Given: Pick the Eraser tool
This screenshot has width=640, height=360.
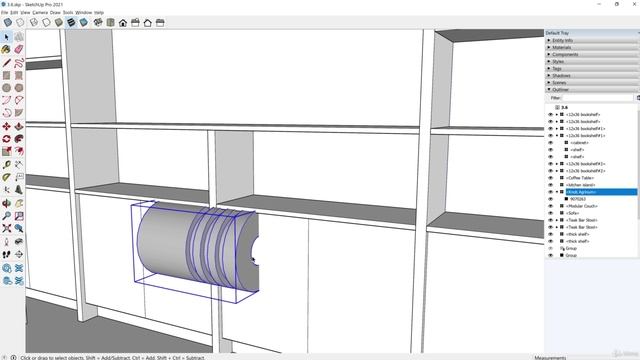Looking at the screenshot, I should click(19, 49).
